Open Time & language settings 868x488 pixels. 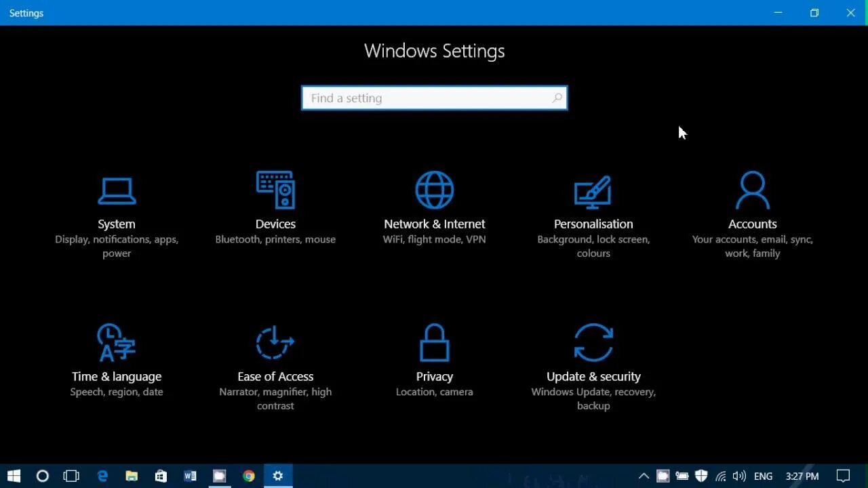[x=117, y=361]
